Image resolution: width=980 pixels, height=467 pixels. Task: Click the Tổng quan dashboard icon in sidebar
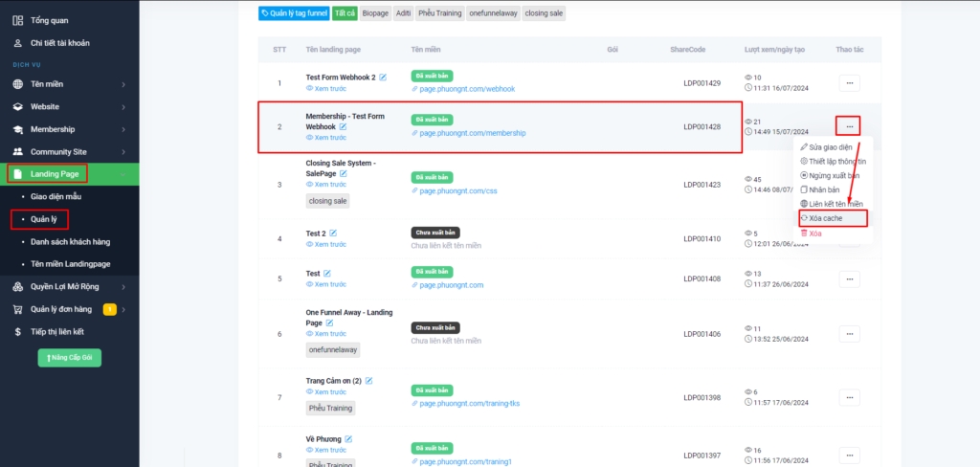click(x=17, y=20)
